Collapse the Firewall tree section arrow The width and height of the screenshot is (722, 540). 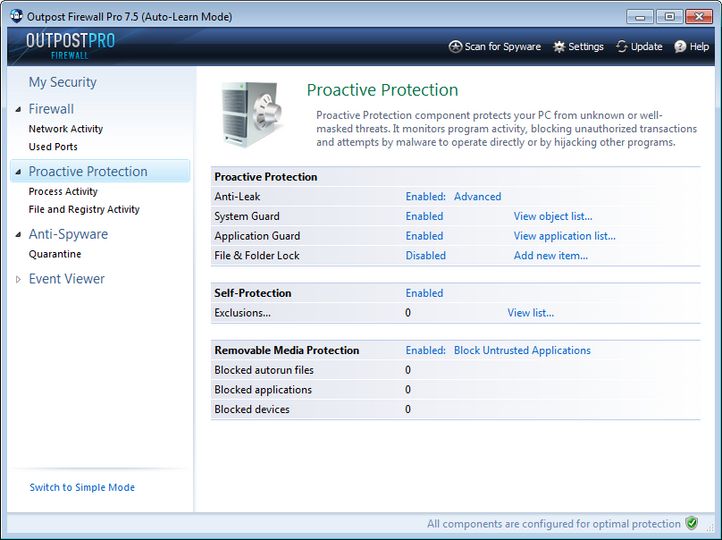(x=18, y=110)
